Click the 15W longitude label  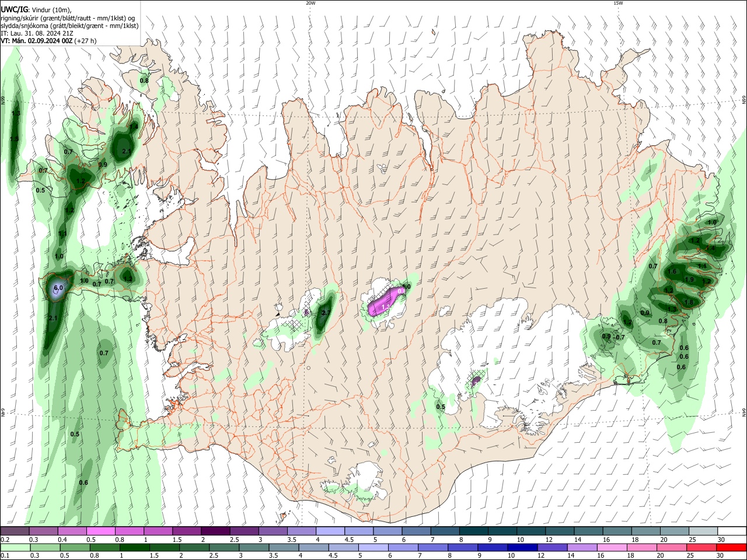(618, 3)
